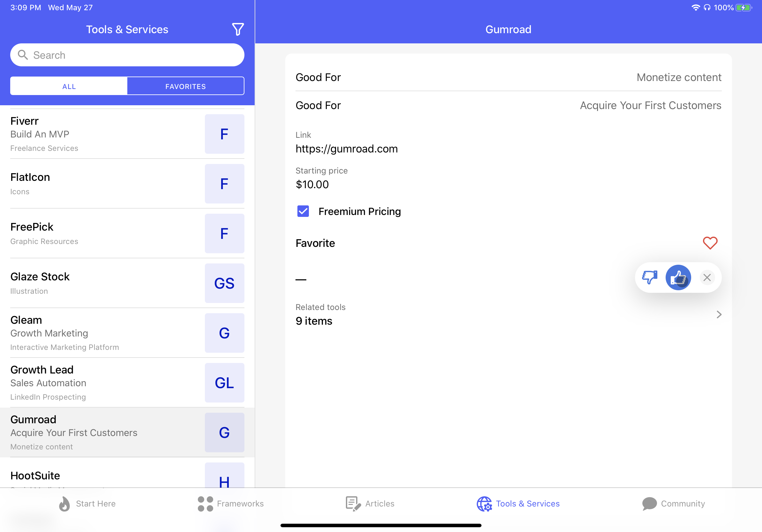Go to the Frameworks tab
762x532 pixels.
(231, 504)
